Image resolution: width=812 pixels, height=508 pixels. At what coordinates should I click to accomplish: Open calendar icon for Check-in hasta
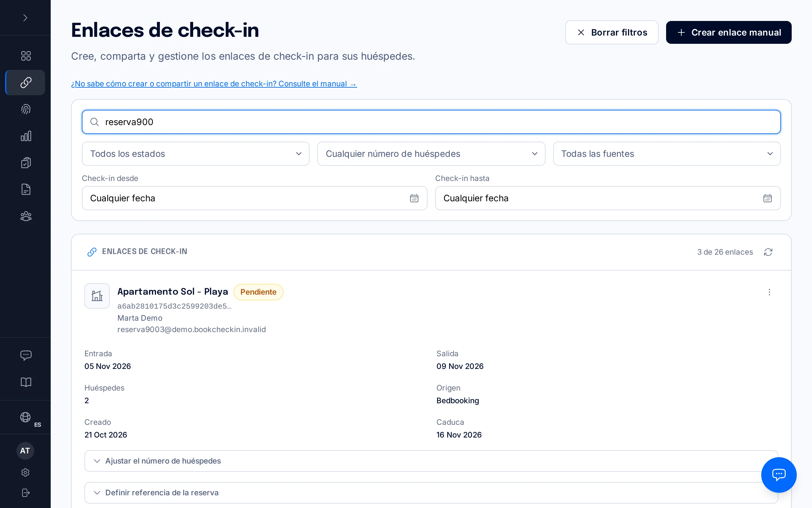(767, 198)
